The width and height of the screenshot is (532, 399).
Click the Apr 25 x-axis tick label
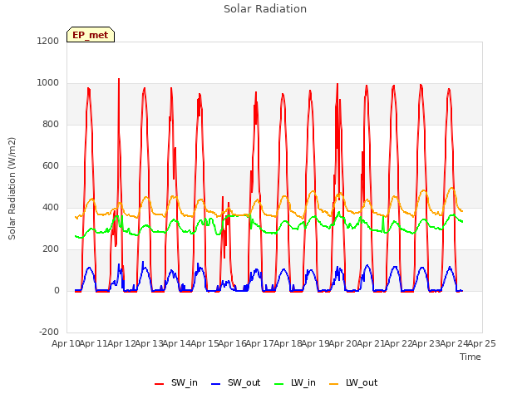[x=481, y=343]
